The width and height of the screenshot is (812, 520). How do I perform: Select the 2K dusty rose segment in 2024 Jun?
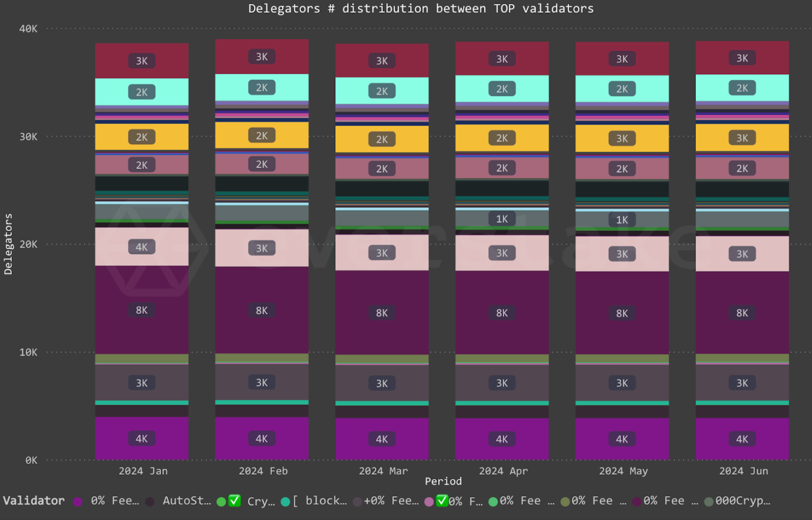(x=742, y=168)
